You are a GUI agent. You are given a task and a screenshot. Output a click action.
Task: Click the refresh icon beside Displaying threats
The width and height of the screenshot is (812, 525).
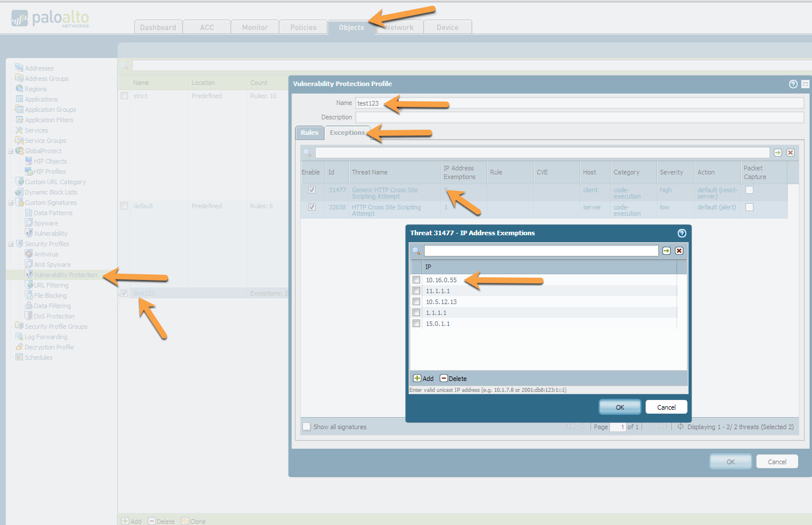click(x=681, y=426)
